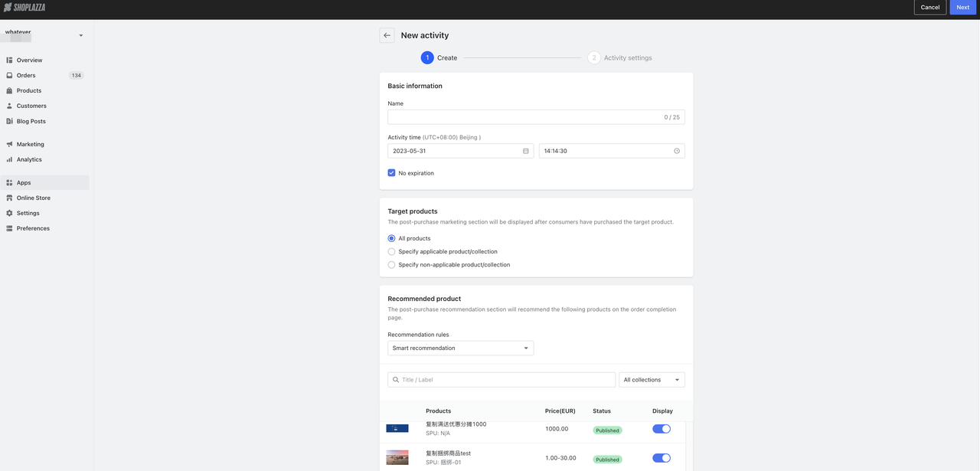This screenshot has height=471, width=980.
Task: Open Analytics in the sidebar
Action: pyautogui.click(x=46, y=159)
